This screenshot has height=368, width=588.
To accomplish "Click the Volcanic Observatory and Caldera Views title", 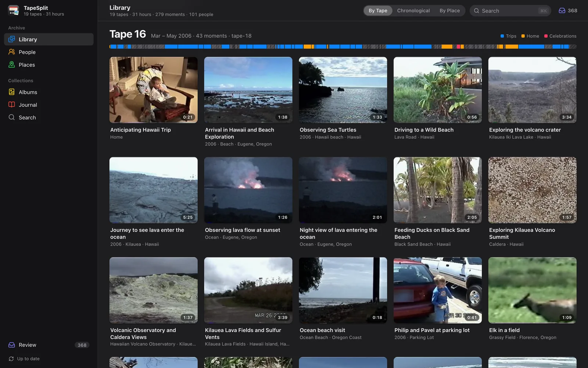I will coord(143,333).
